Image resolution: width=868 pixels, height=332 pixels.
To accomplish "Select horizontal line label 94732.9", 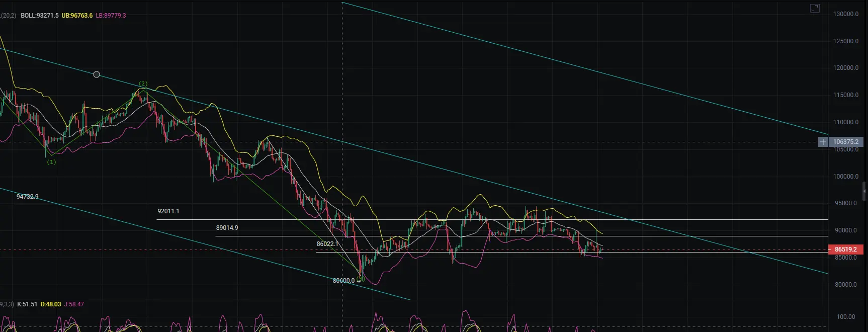I will pos(27,197).
